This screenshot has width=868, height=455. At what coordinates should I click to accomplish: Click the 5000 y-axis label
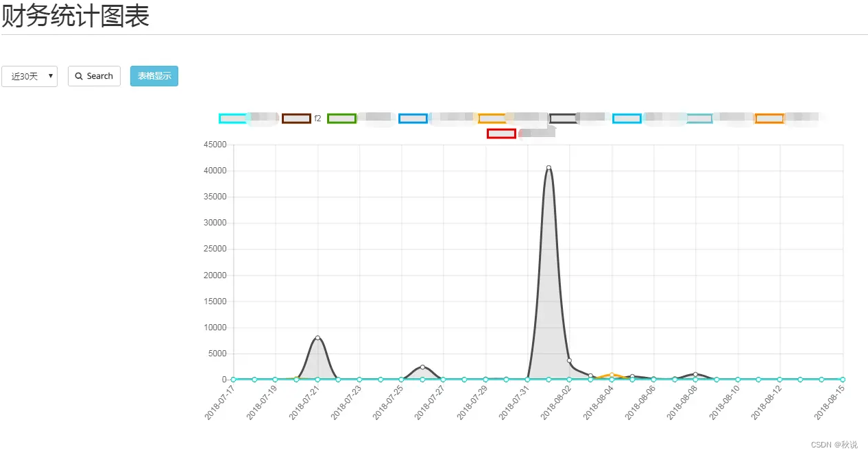(x=217, y=354)
